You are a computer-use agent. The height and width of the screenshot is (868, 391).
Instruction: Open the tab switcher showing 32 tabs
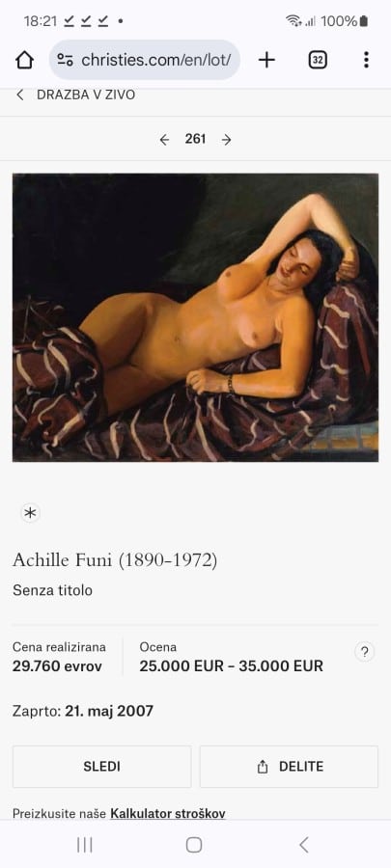[x=318, y=60]
